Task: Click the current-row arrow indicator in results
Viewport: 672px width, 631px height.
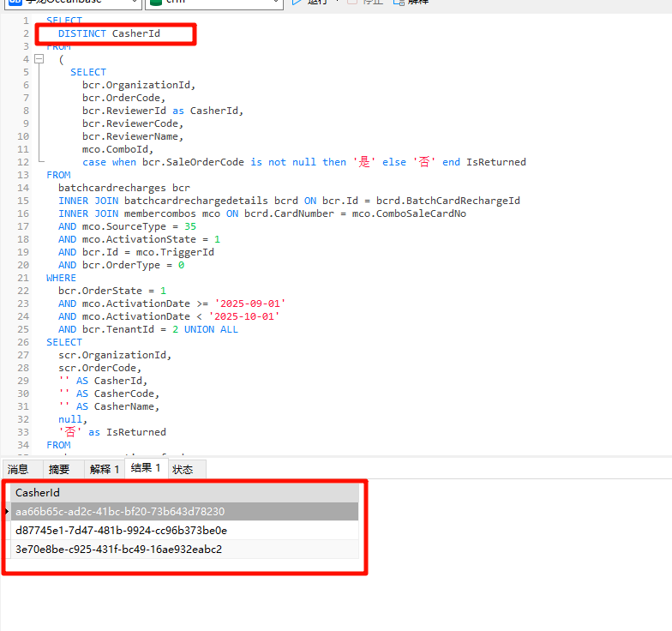Action: pos(8,512)
